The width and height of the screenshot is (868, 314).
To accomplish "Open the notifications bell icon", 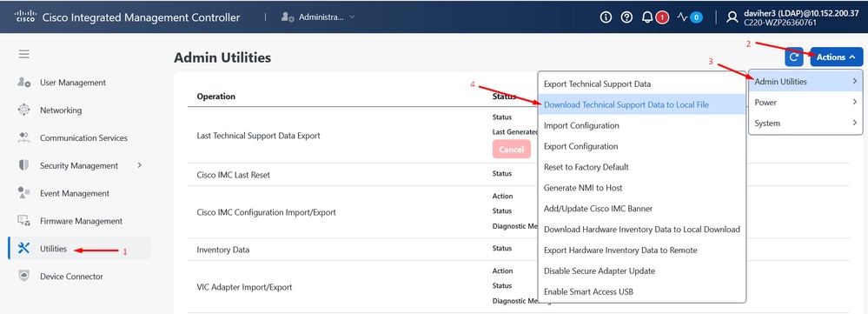I will pos(647,17).
